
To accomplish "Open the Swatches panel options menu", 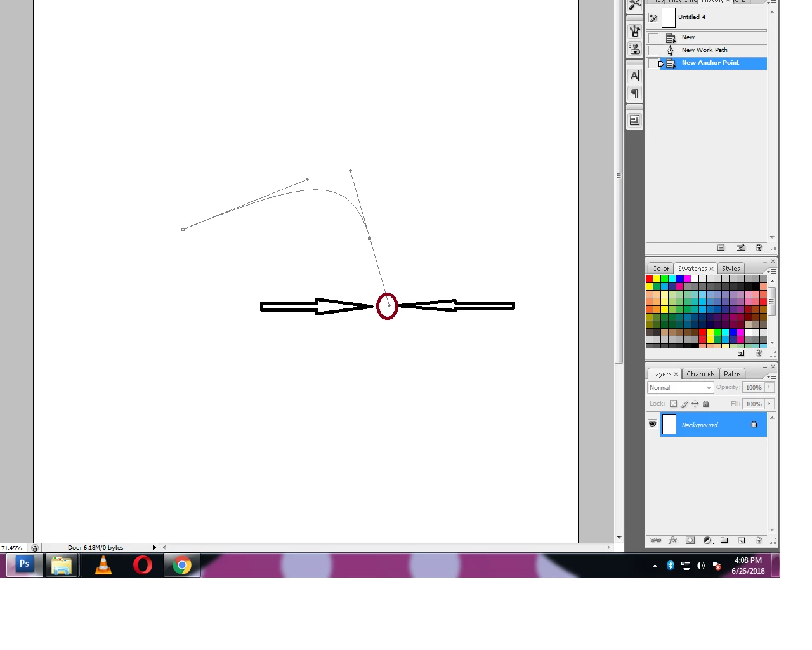I will coord(772,271).
